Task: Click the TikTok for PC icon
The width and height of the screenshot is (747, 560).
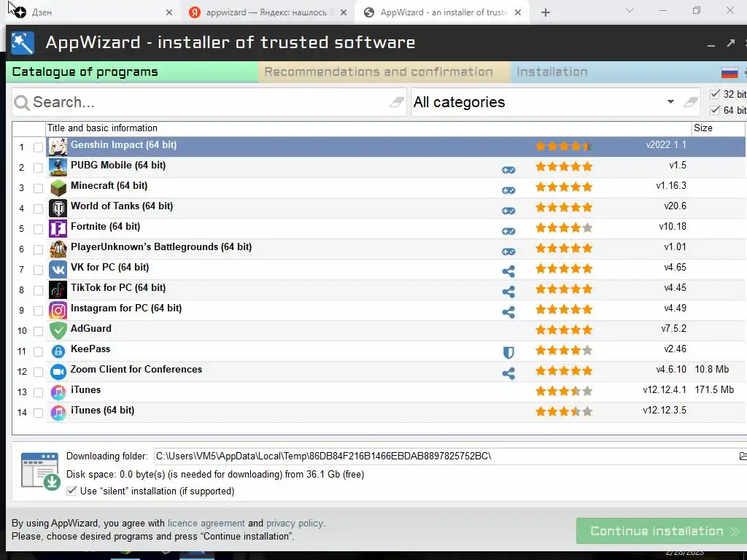Action: pos(58,290)
